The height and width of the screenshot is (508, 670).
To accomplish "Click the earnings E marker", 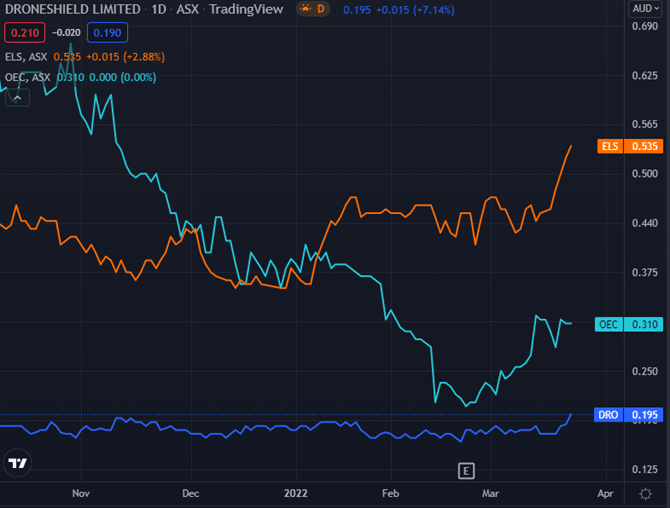I will coord(466,471).
